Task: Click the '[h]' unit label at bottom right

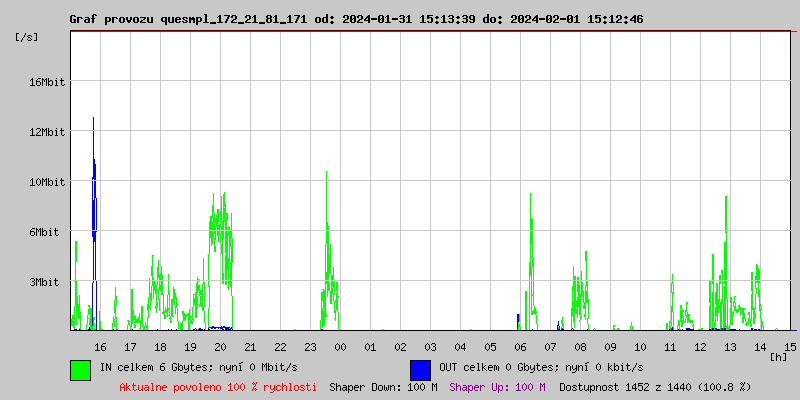Action: point(779,356)
